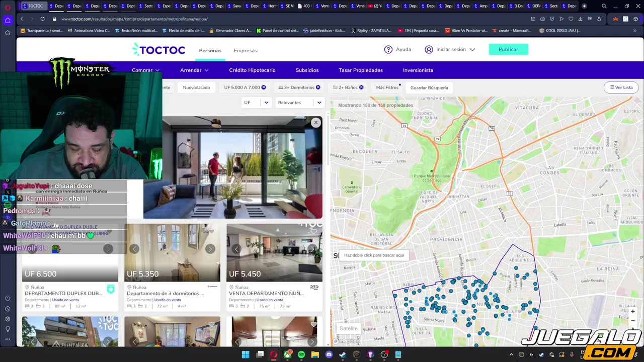
Task: Close the featured apartment ad
Action: coord(315,123)
